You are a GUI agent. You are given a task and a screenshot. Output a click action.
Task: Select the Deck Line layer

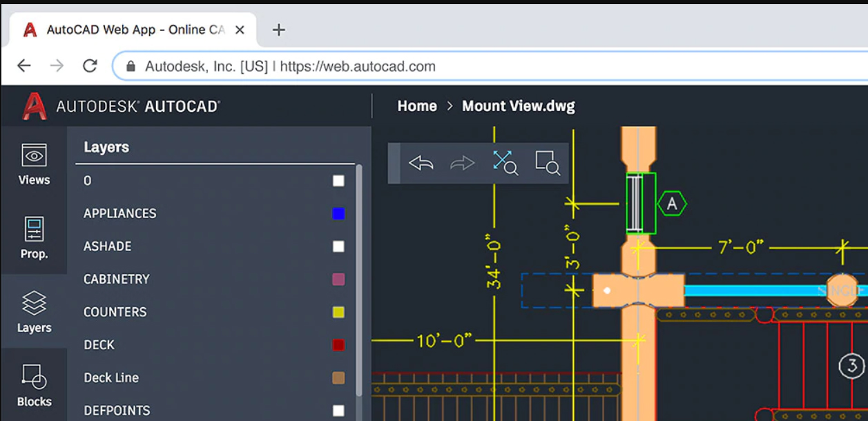tap(111, 378)
